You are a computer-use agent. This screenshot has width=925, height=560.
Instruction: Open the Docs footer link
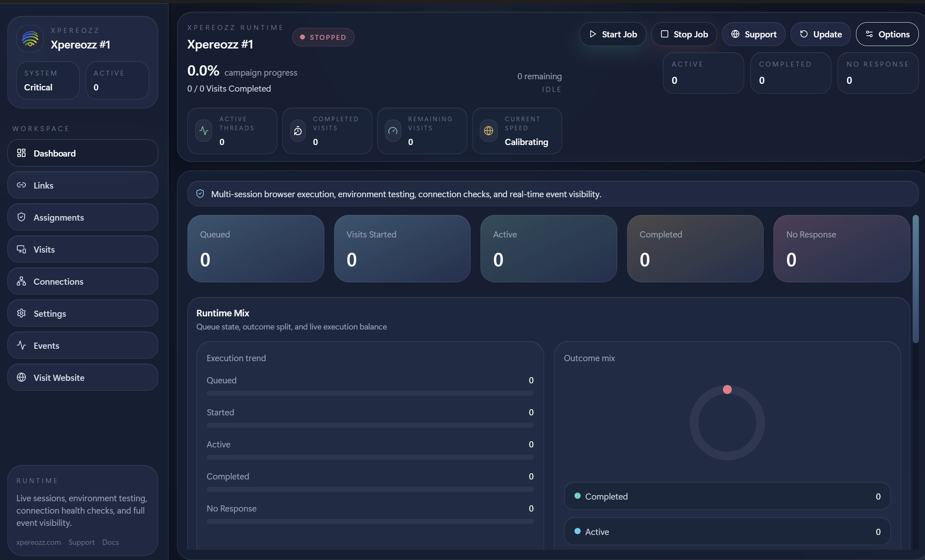point(111,542)
